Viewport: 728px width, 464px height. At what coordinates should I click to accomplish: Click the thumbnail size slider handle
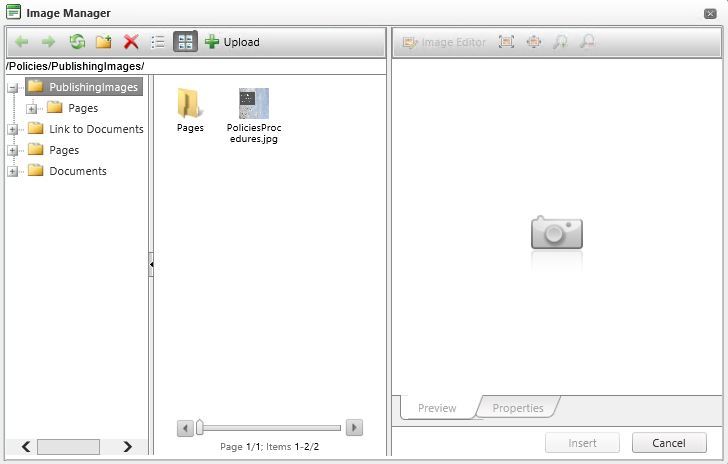[x=200, y=428]
